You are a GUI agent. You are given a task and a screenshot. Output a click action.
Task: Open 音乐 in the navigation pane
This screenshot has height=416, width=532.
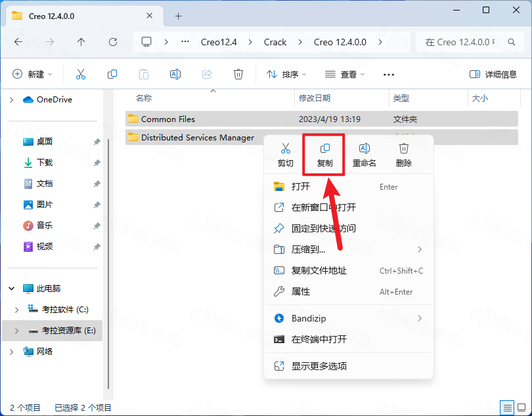coord(44,226)
